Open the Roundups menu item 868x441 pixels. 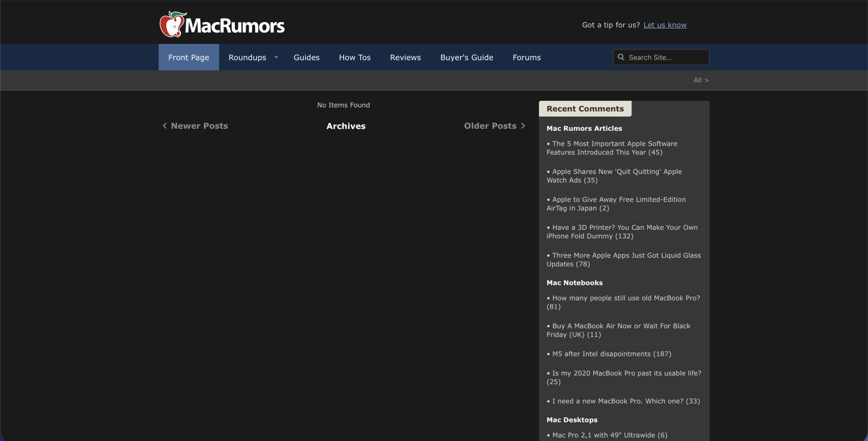click(247, 57)
